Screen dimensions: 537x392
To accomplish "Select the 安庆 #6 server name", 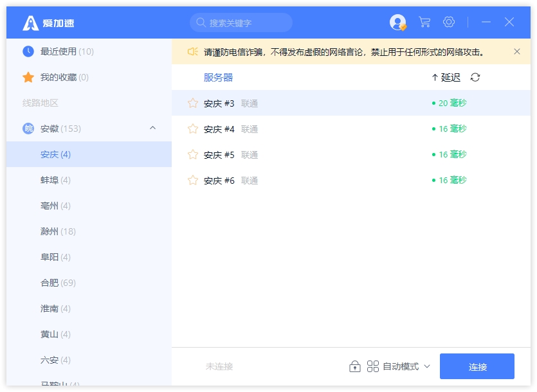I will [x=219, y=181].
